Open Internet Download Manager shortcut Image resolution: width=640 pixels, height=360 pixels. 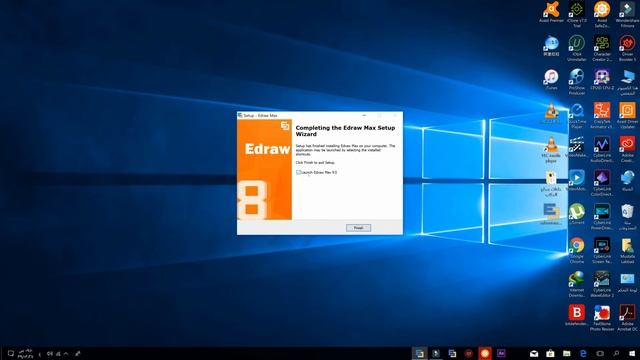577,284
